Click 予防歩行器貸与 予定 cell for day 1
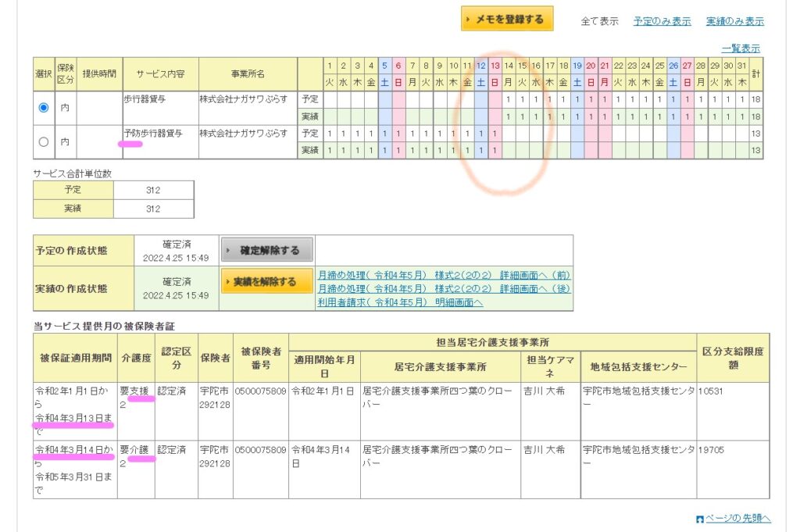The height and width of the screenshot is (532, 800). [x=330, y=134]
